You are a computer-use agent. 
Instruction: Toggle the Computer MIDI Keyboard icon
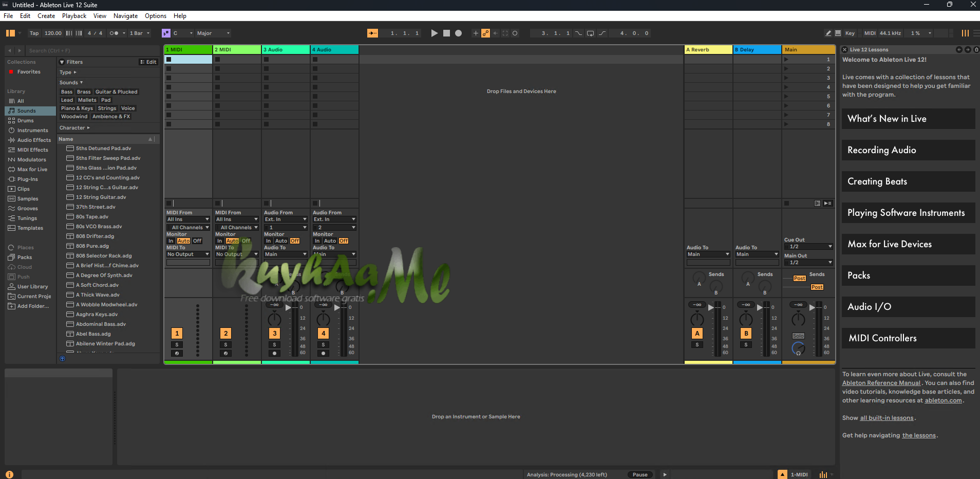click(x=838, y=33)
